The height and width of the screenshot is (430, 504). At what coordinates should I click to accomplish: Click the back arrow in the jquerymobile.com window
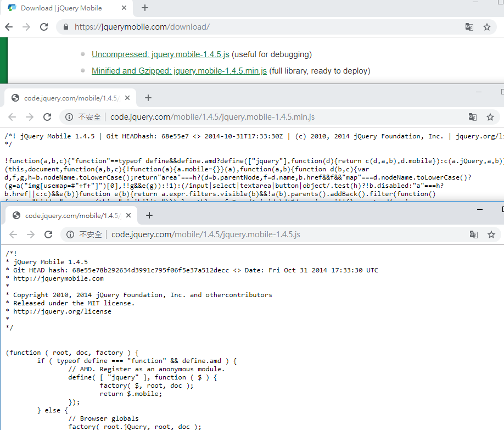click(9, 27)
